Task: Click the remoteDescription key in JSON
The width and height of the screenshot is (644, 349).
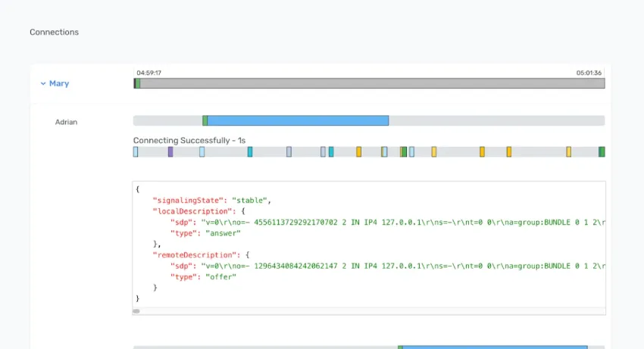Action: pos(199,255)
